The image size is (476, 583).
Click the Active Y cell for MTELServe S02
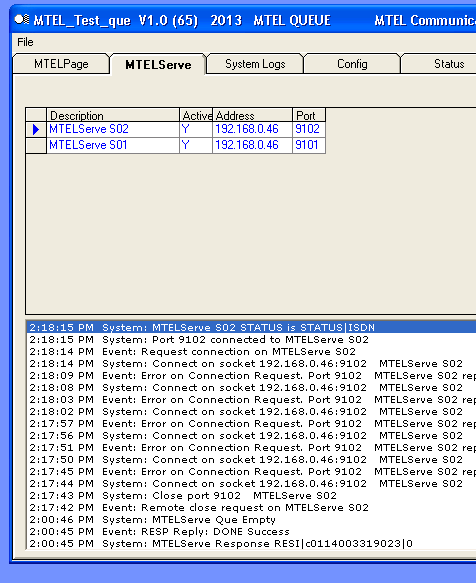[x=196, y=129]
